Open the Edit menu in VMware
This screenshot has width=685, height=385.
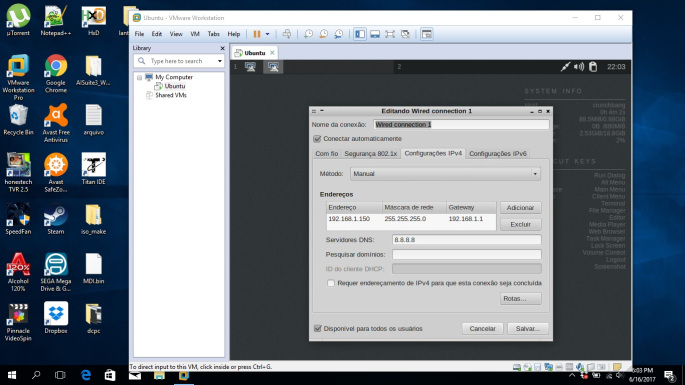(157, 34)
